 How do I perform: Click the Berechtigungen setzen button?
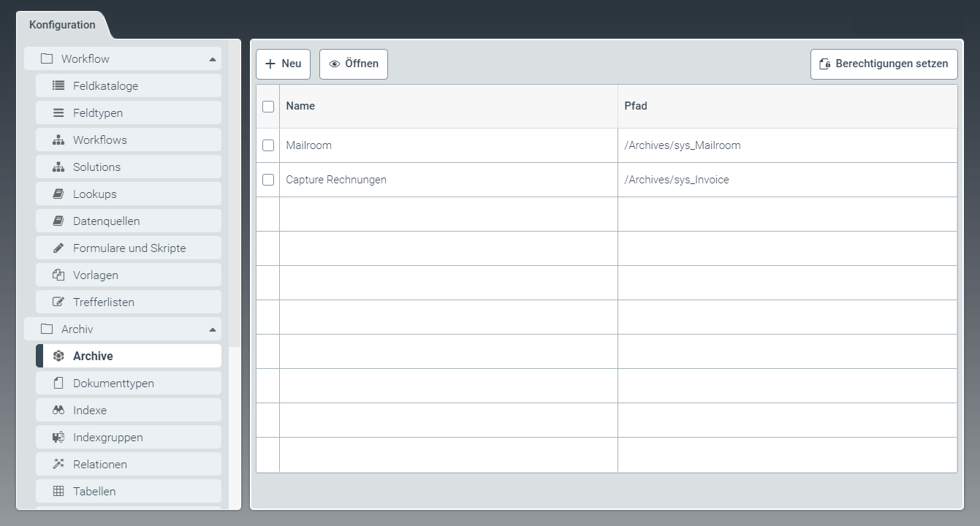coord(884,64)
